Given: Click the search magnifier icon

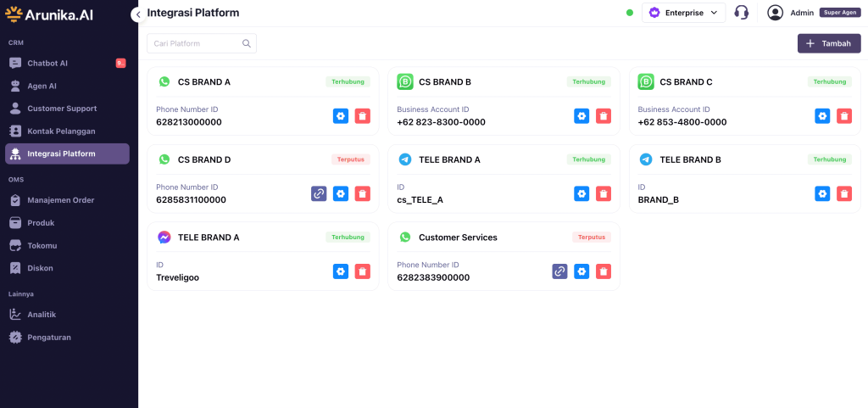Looking at the screenshot, I should click(247, 43).
